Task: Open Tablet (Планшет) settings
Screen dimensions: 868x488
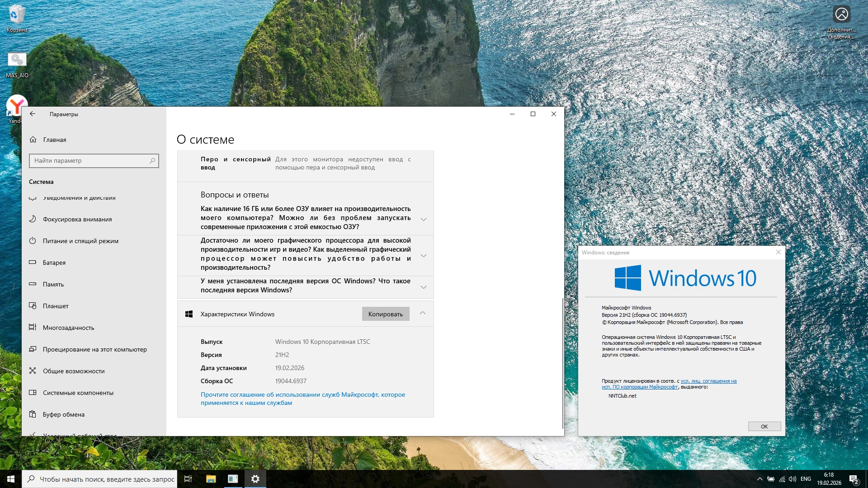Action: (x=56, y=306)
